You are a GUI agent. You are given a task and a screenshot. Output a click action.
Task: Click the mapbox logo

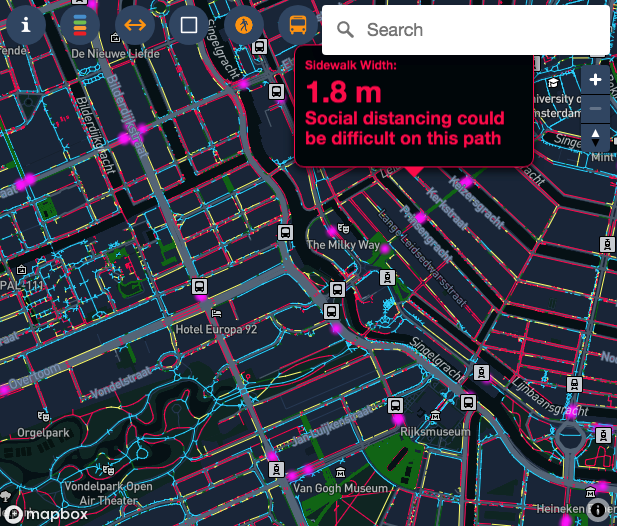46,514
